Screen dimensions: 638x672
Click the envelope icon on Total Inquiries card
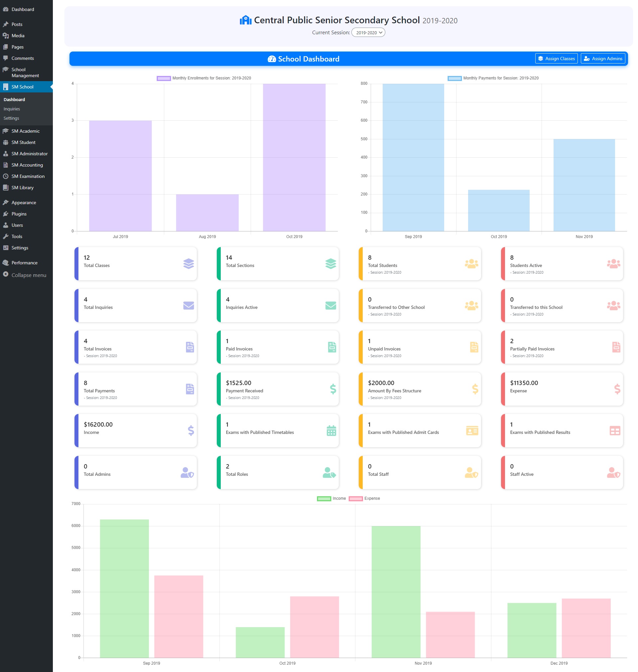pyautogui.click(x=189, y=305)
